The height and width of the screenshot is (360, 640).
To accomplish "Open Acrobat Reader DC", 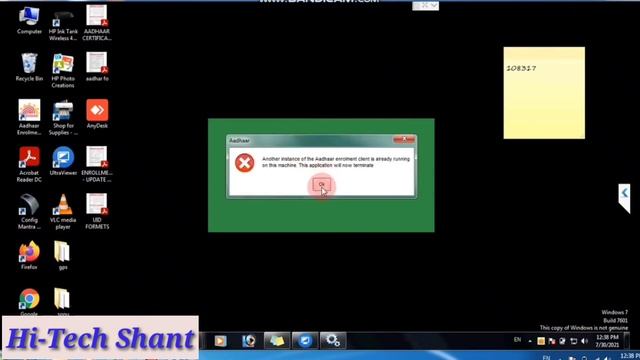I will [x=29, y=164].
